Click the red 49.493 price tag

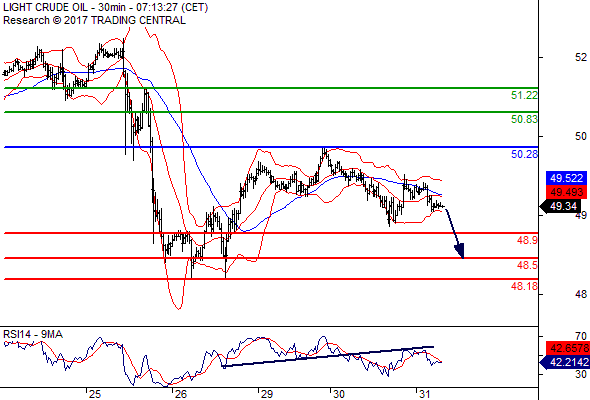click(566, 192)
